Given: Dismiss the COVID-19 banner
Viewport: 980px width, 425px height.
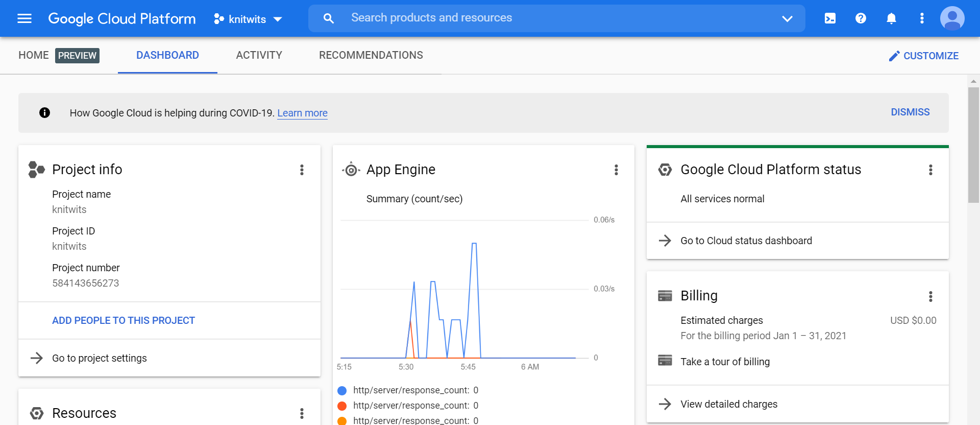Looking at the screenshot, I should 910,112.
